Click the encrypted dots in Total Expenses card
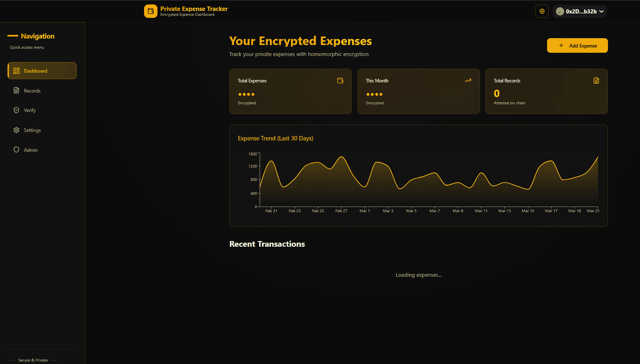This screenshot has width=640, height=364. tap(246, 94)
